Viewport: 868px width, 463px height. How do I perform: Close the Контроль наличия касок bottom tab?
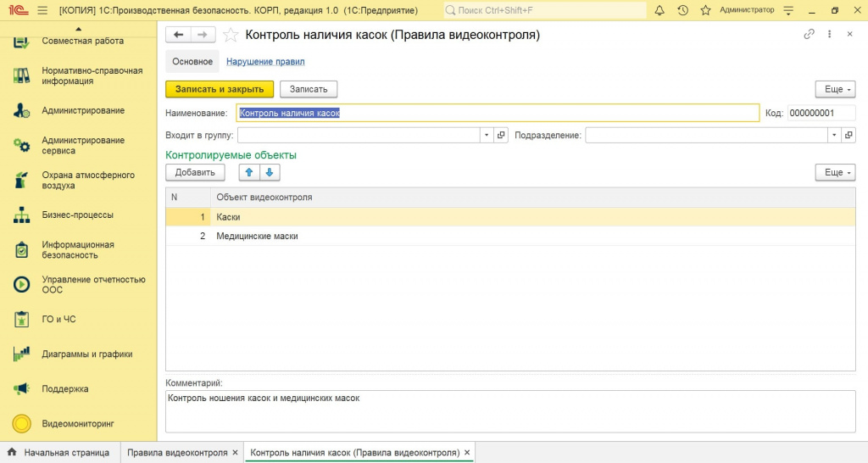pyautogui.click(x=467, y=453)
